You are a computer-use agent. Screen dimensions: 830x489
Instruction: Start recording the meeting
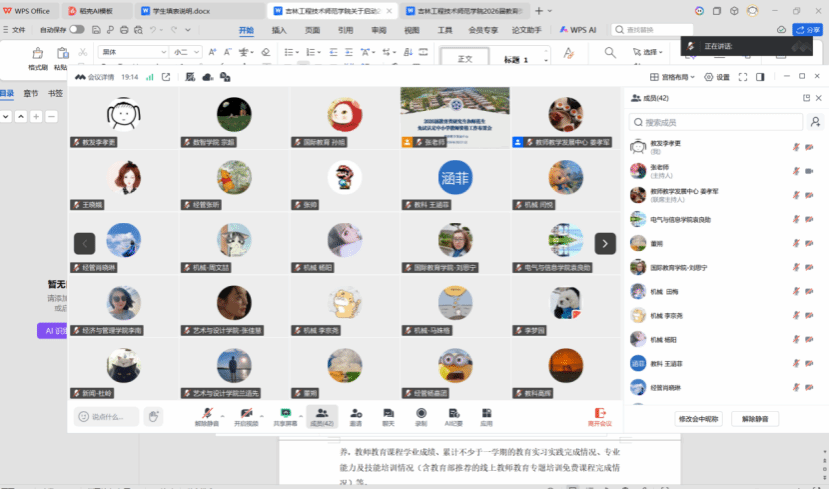[421, 413]
